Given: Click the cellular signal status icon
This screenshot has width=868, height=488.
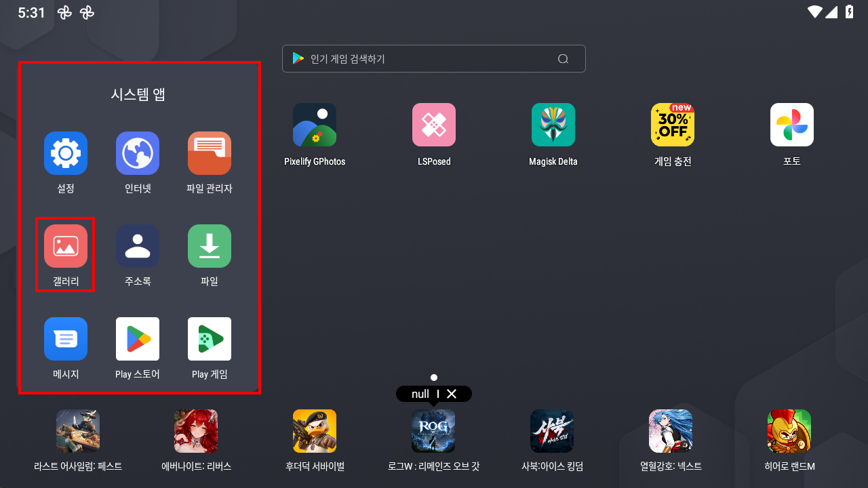Looking at the screenshot, I should pos(831,12).
